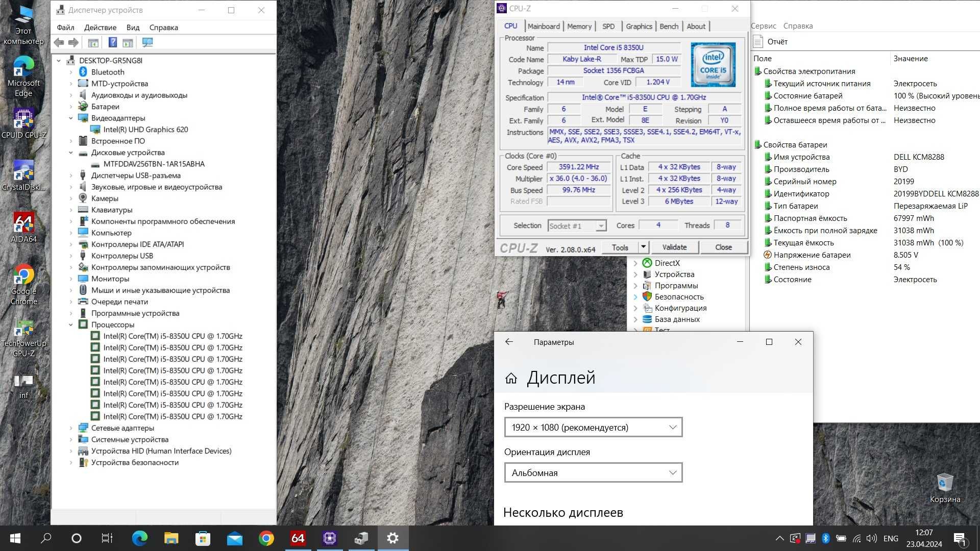
Task: Open File Explorer from the taskbar
Action: click(x=171, y=538)
